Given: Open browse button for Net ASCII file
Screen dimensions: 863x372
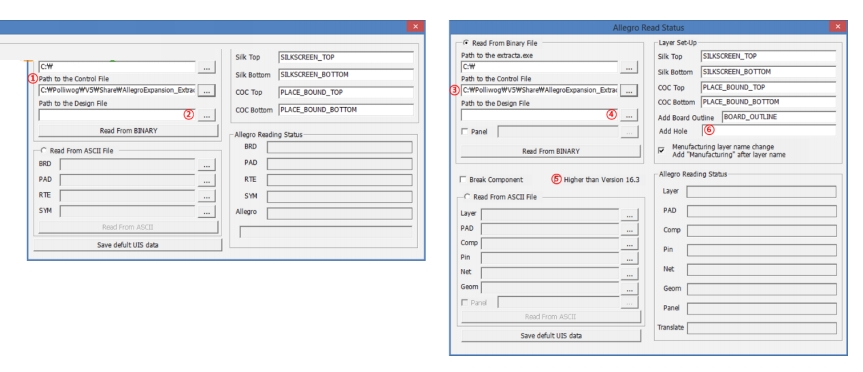Looking at the screenshot, I should coord(629,273).
